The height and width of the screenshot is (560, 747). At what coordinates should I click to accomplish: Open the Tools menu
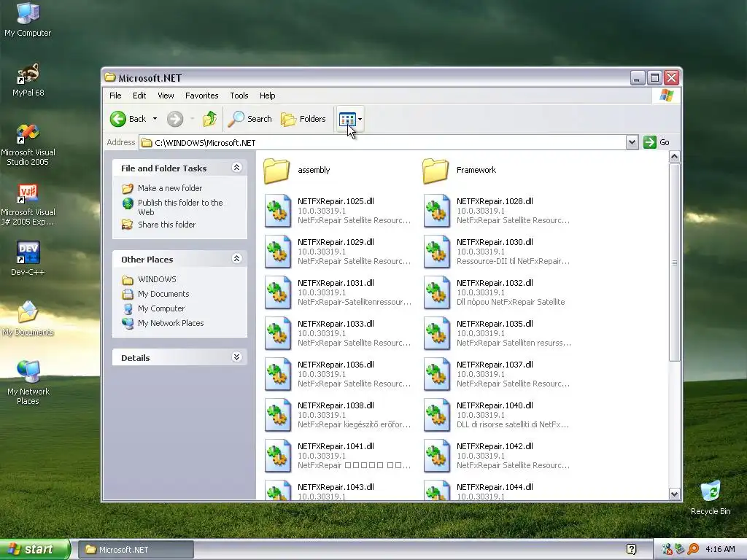(x=239, y=96)
